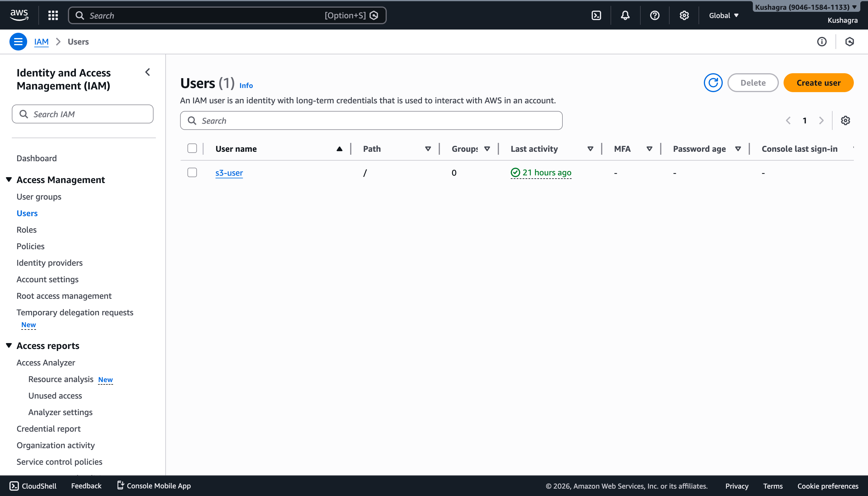Launch CloudShell from the top bar icon
This screenshot has width=868, height=496.
coord(596,15)
